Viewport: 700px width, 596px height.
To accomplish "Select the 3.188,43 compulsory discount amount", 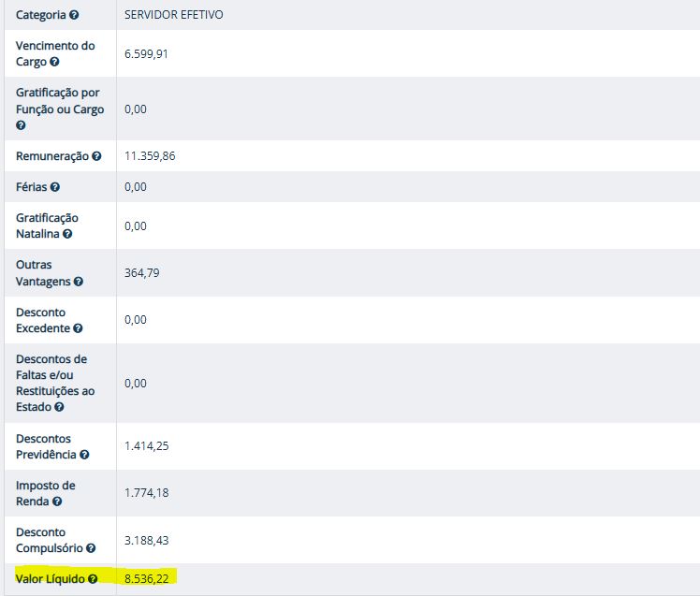I will point(146,541).
